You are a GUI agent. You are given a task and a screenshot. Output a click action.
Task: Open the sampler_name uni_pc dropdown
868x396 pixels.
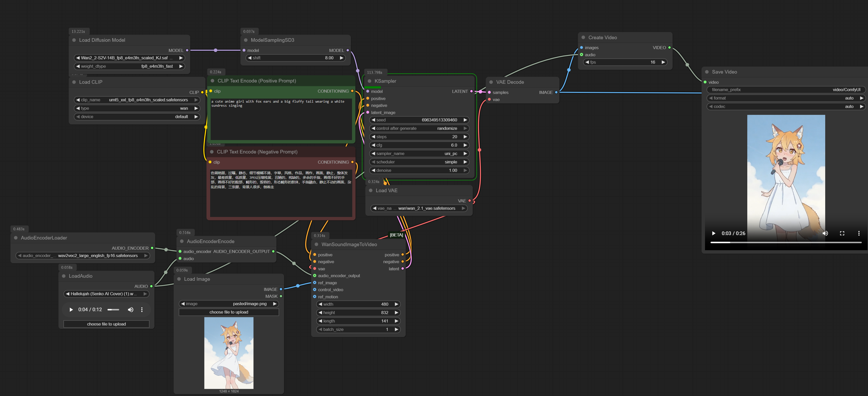(419, 154)
